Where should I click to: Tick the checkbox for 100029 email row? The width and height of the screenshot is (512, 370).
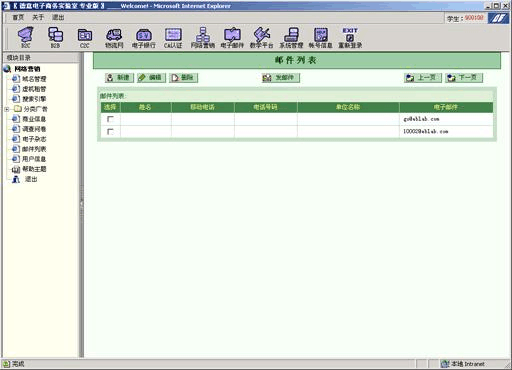point(110,131)
